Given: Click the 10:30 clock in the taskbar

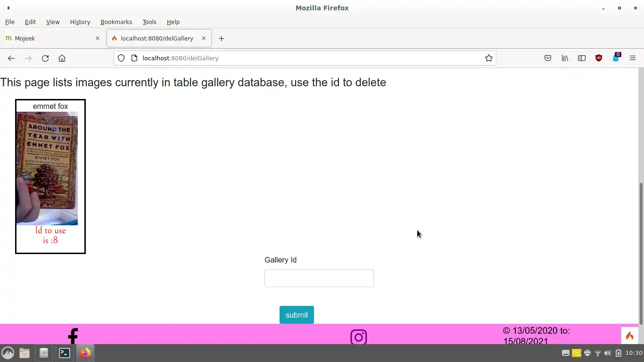Looking at the screenshot, I should click(634, 353).
